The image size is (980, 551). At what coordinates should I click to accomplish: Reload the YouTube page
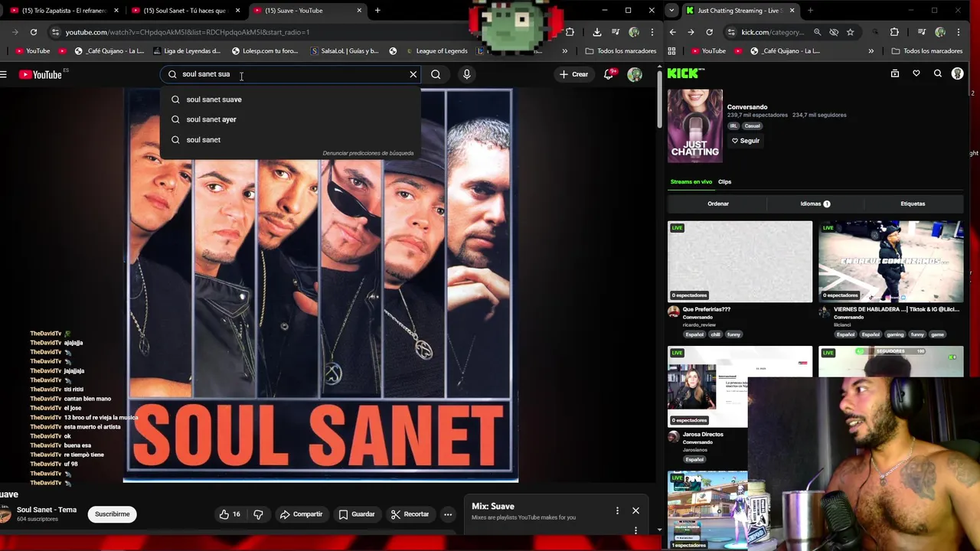pos(34,32)
